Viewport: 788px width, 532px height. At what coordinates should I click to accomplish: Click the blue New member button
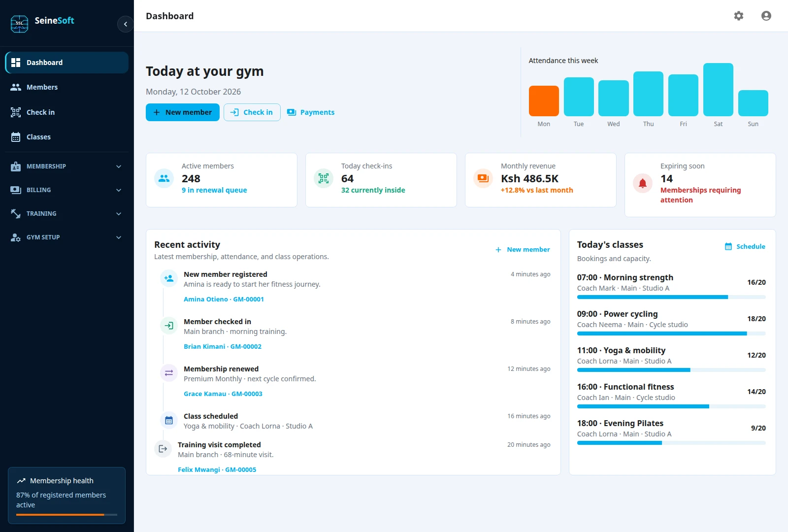click(183, 112)
